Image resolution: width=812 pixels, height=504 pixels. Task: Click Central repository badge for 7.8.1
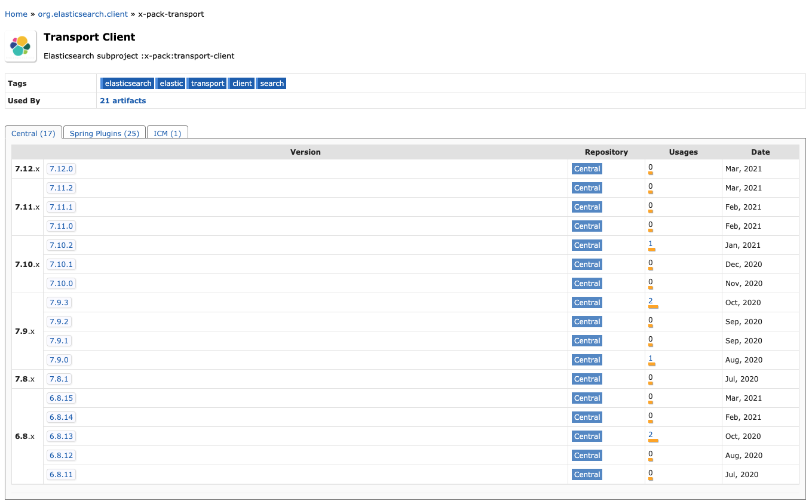coord(587,379)
